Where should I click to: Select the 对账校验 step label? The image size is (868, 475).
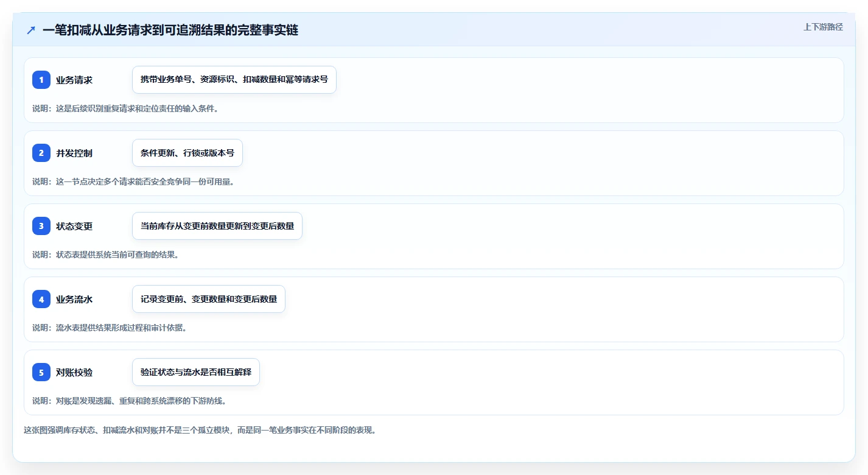tap(74, 372)
